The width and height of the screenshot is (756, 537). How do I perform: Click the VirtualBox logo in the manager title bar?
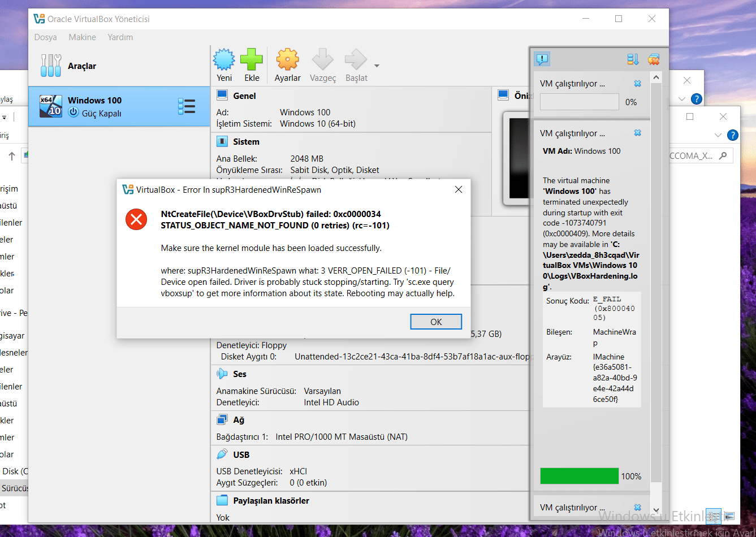[39, 19]
